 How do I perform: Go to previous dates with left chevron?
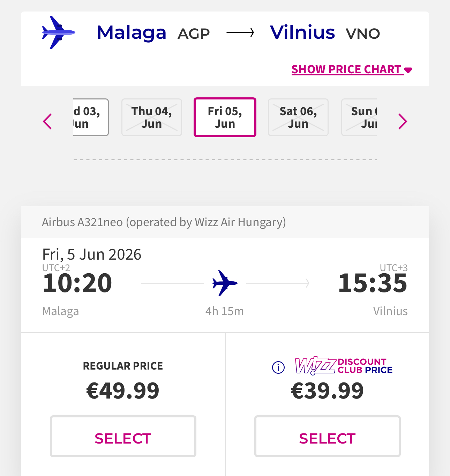47,121
